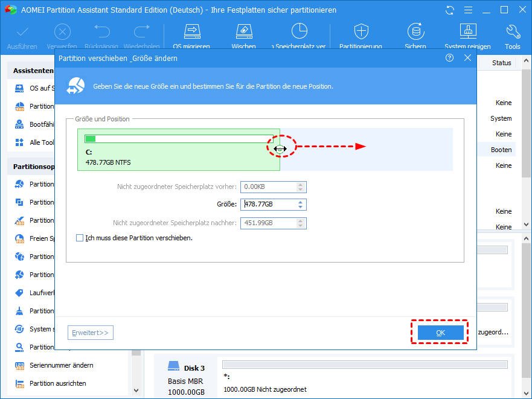Click up arrow of disk map scrollbar

tap(526, 239)
